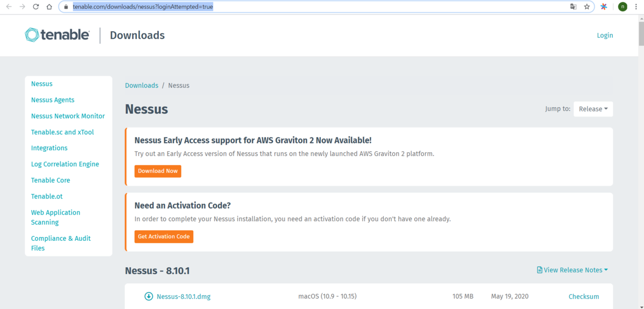The image size is (644, 309).
Task: Click the page scrollbar thumb
Action: click(641, 33)
